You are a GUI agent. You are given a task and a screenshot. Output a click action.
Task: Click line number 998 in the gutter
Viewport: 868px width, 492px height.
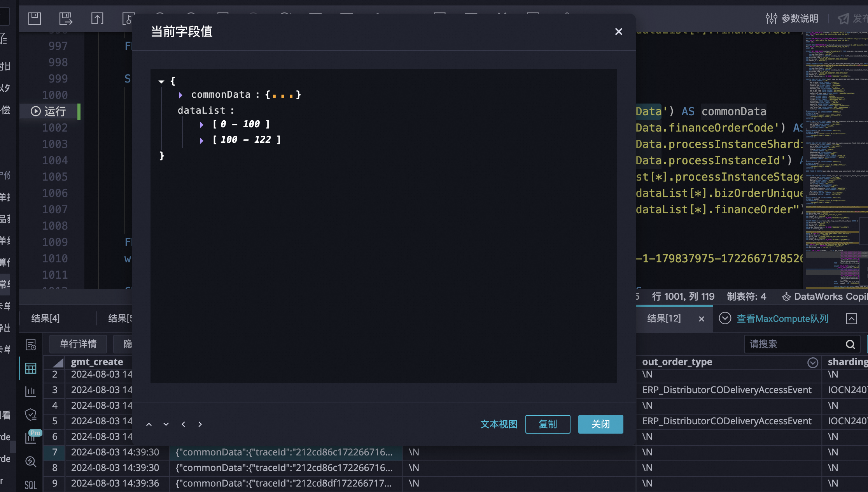pyautogui.click(x=58, y=62)
